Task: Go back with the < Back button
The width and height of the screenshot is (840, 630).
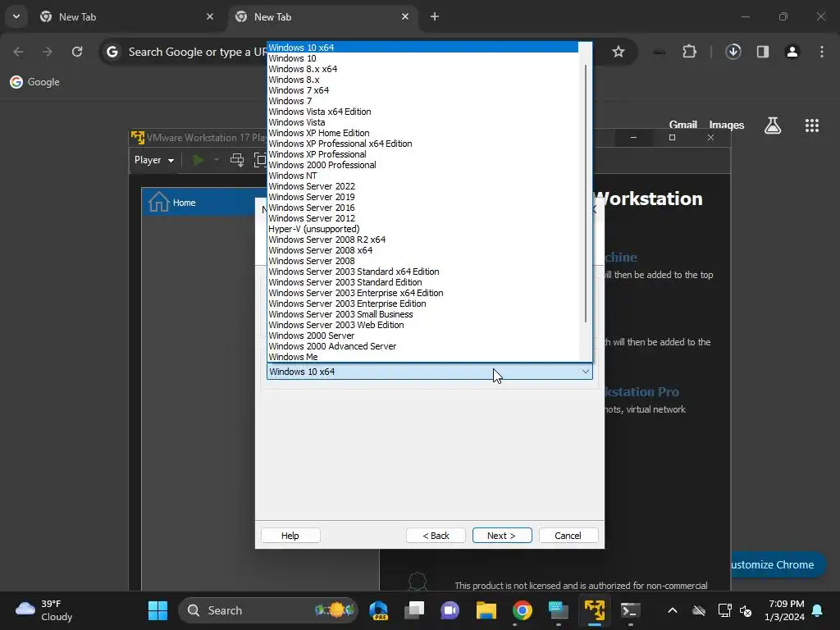Action: (x=436, y=535)
